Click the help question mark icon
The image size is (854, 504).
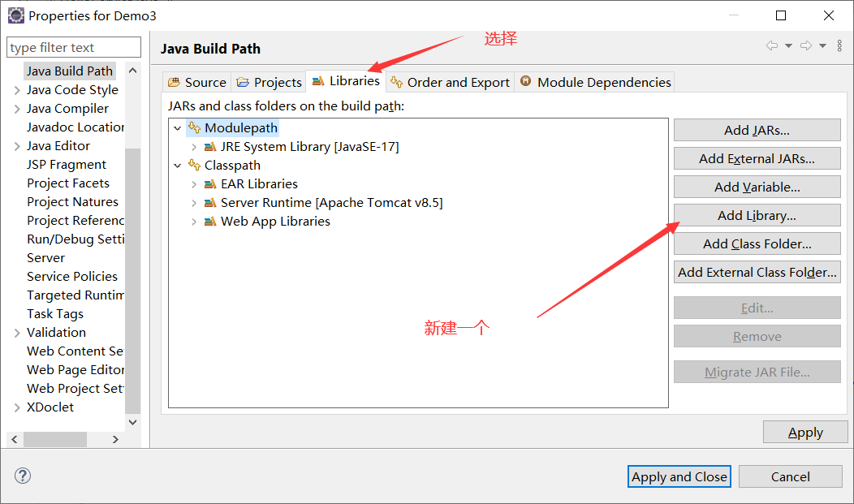pos(23,476)
